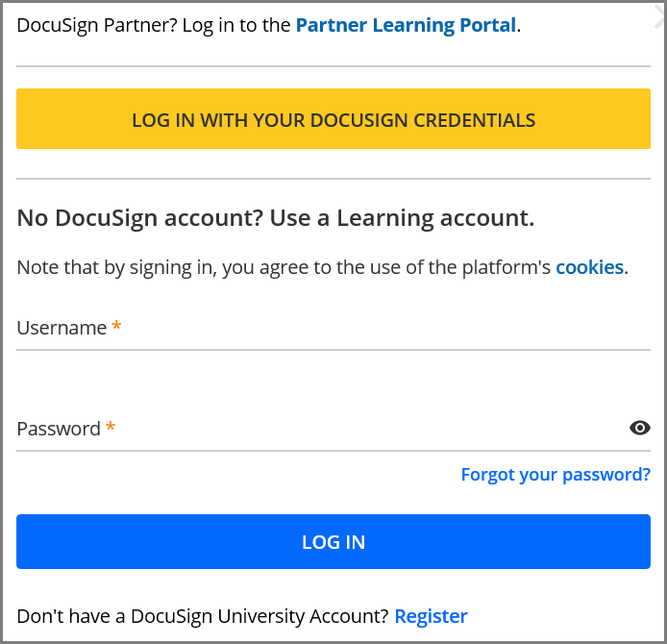The height and width of the screenshot is (644, 667).
Task: Click the orange asterisk beside Username
Action: click(x=116, y=327)
